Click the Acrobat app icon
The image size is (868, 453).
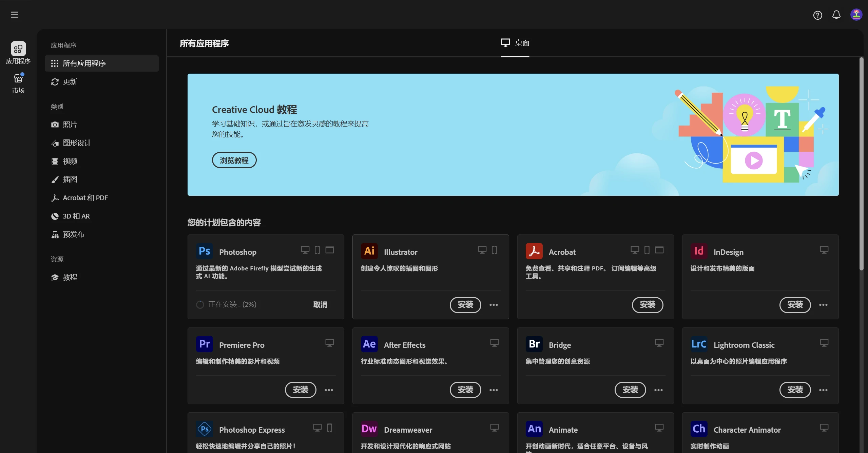tap(534, 251)
